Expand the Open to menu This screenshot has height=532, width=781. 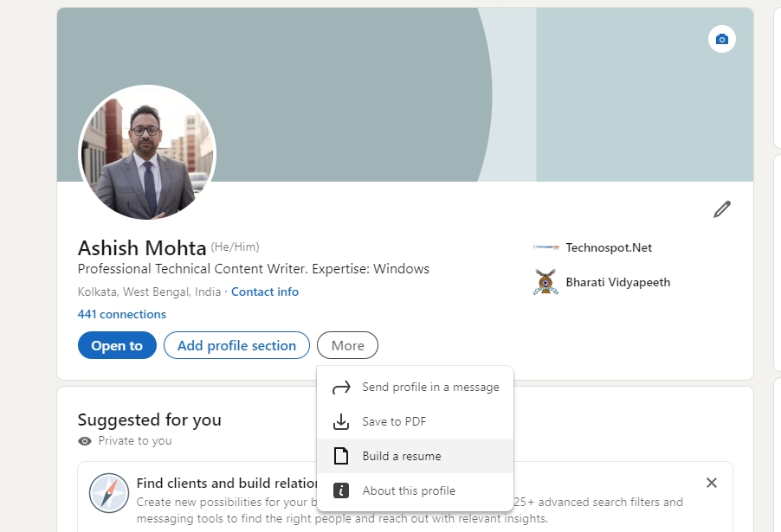pos(117,345)
